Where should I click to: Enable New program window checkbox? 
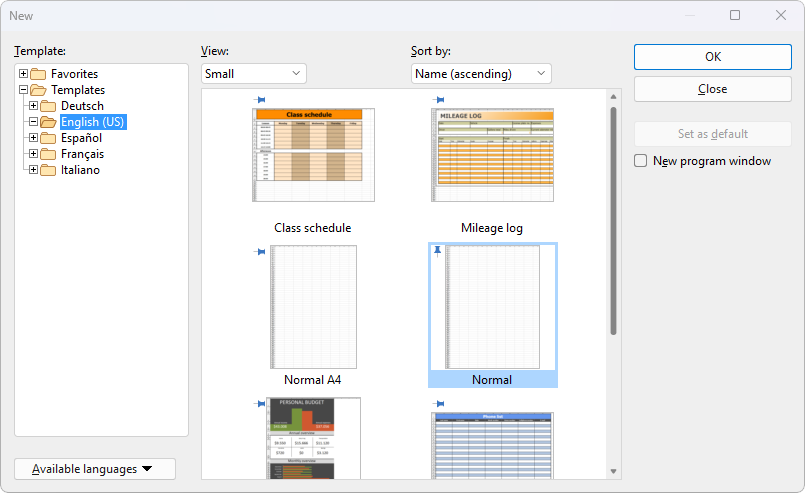pyautogui.click(x=640, y=161)
